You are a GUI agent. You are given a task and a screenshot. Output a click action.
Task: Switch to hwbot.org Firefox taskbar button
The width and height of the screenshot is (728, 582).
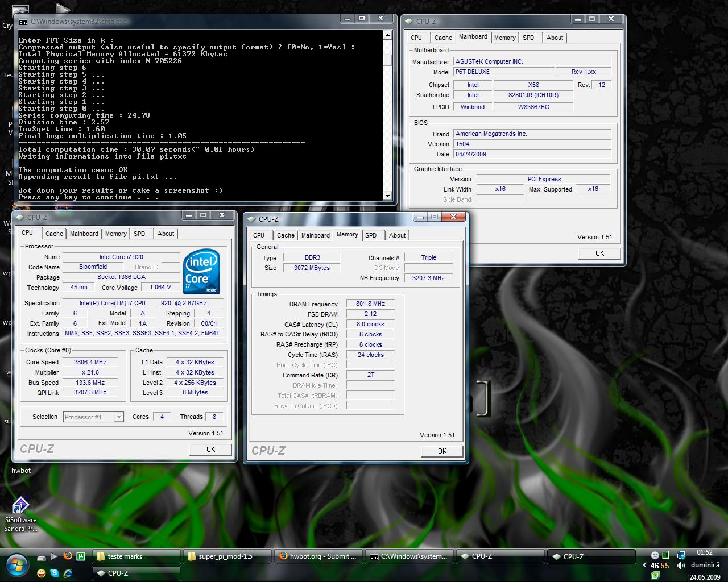point(318,556)
